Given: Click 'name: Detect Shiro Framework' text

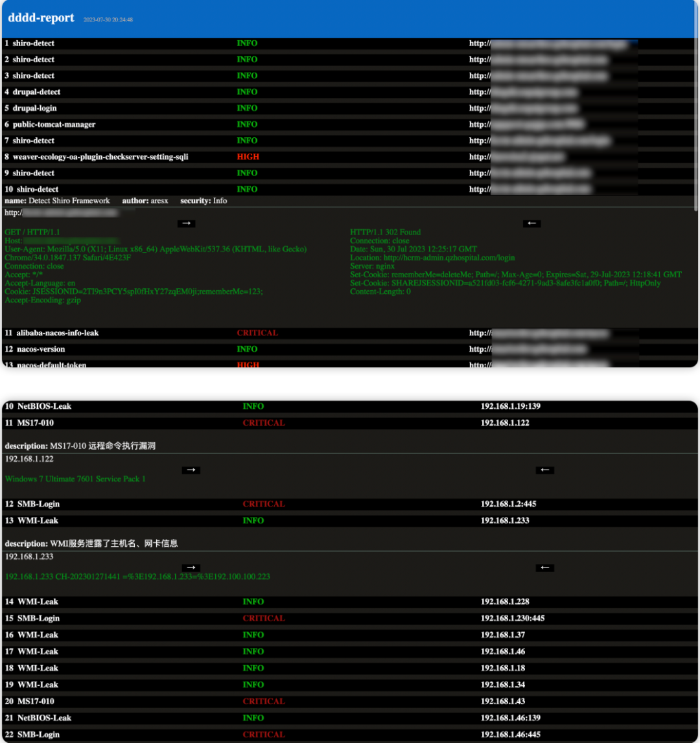Looking at the screenshot, I should pos(57,201).
